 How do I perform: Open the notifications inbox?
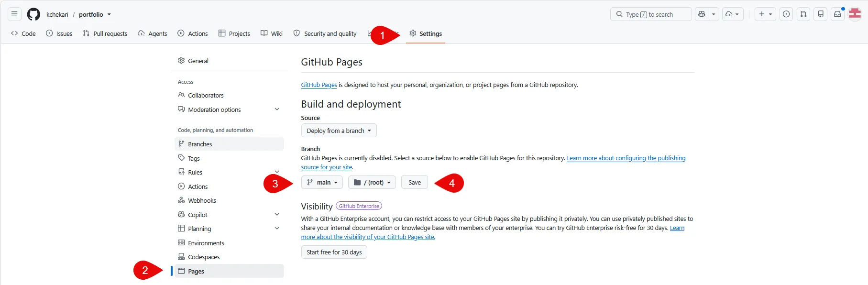coord(837,14)
